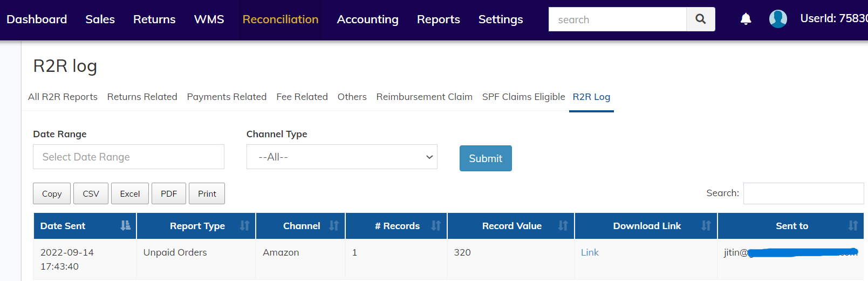Open the notifications bell
Screen dimensions: 868x281
pos(746,19)
